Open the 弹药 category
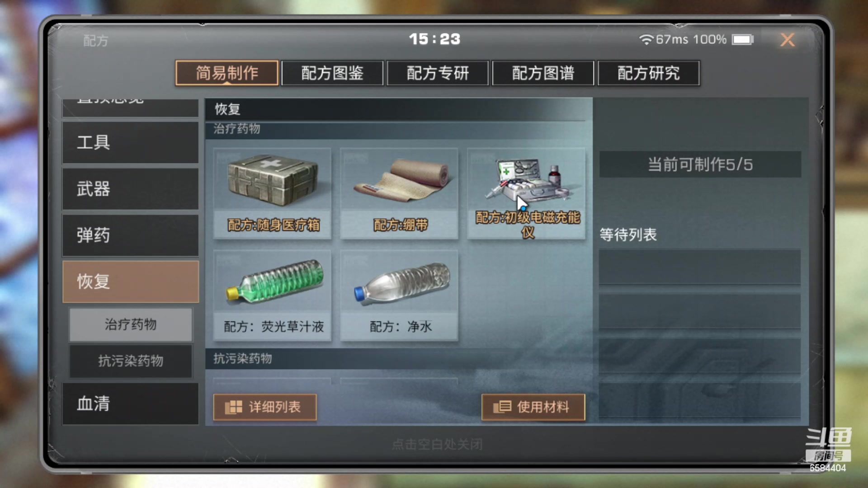Screen dimensions: 868x488 (130, 235)
